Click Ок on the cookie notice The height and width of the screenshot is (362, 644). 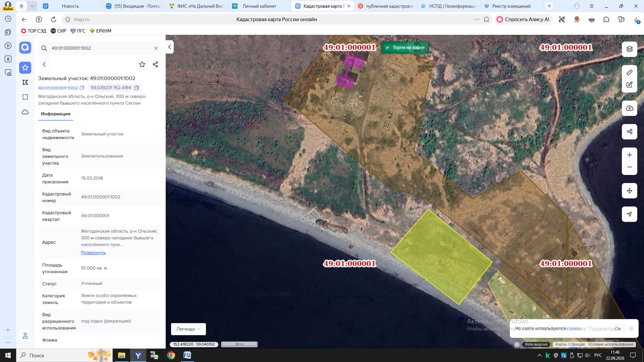[618, 329]
